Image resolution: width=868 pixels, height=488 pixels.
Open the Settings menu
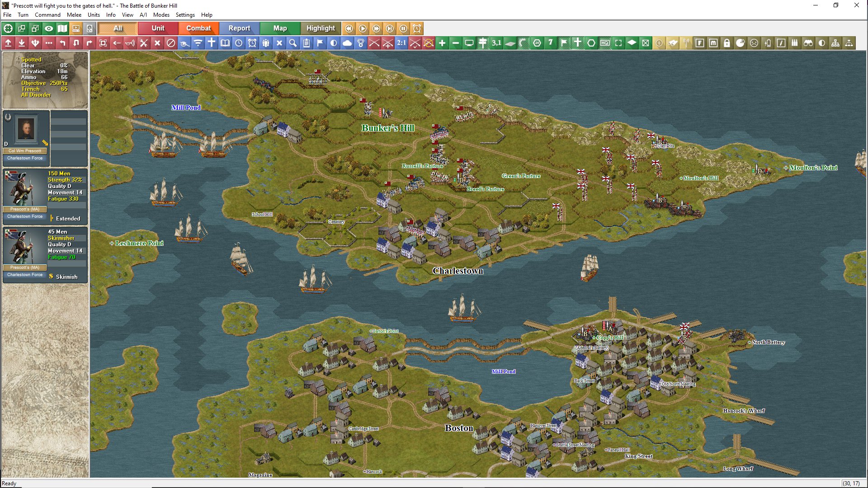pyautogui.click(x=185, y=15)
